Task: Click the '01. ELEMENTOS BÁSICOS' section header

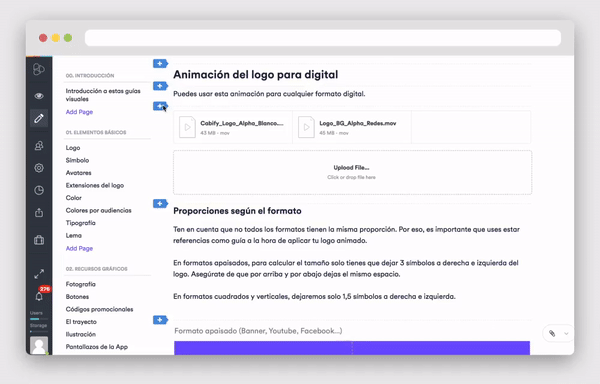Action: click(x=96, y=132)
